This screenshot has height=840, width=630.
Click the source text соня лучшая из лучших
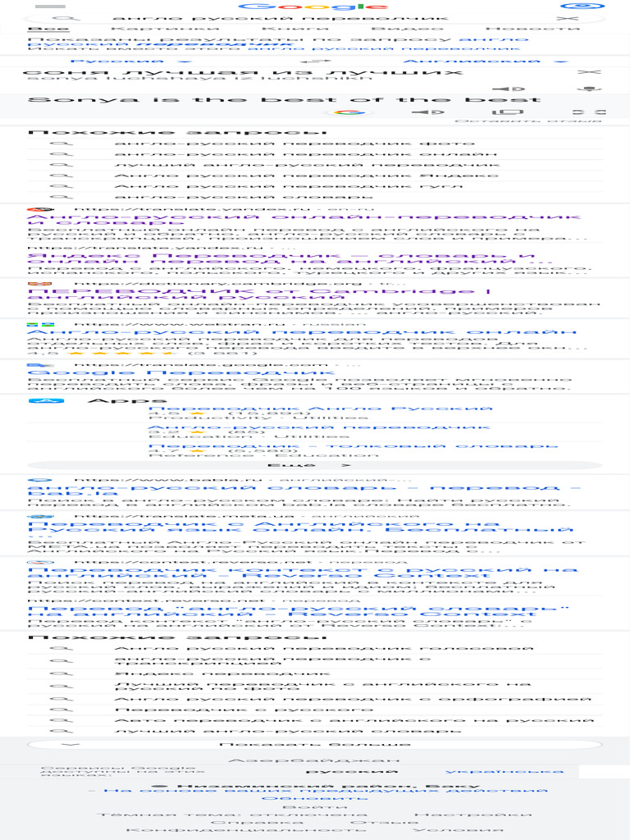pyautogui.click(x=243, y=72)
